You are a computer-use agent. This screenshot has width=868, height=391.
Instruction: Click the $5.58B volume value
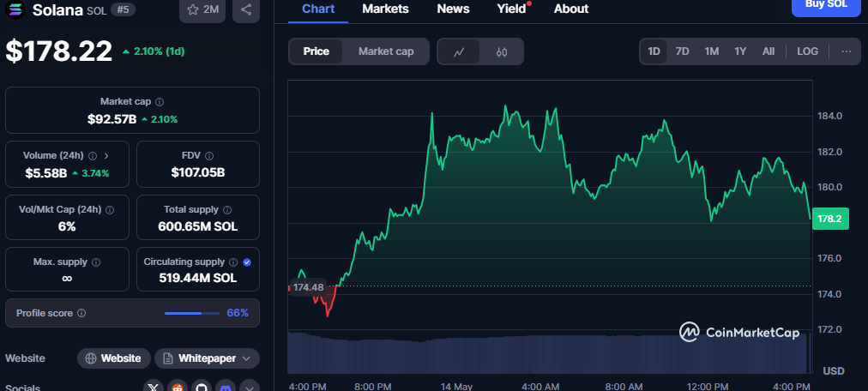pos(46,173)
